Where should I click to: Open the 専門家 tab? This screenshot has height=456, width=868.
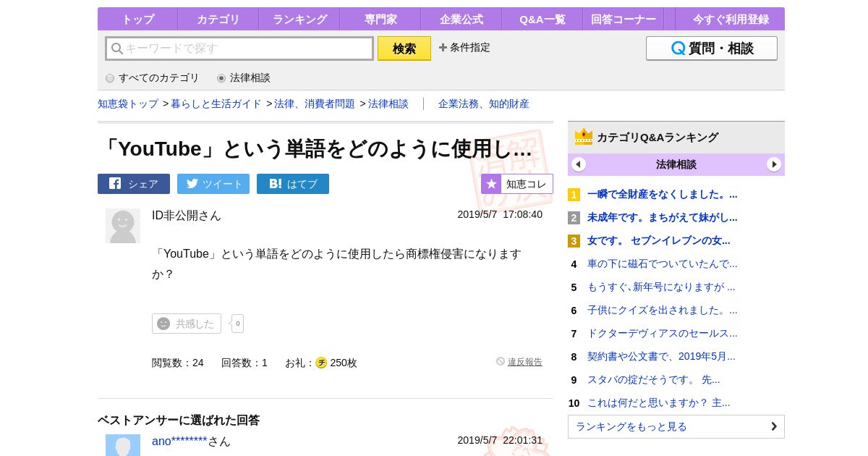380,19
